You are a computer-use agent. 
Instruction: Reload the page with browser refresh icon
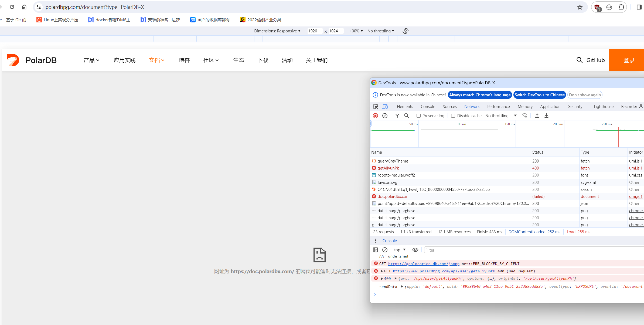tap(12, 7)
